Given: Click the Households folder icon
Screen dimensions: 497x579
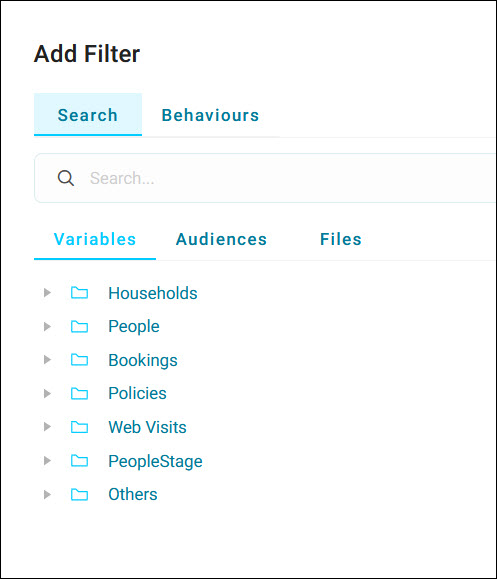Looking at the screenshot, I should pyautogui.click(x=79, y=293).
